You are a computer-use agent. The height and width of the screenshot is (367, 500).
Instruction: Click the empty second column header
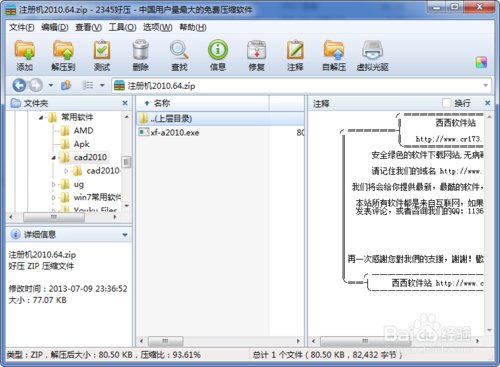[x=286, y=103]
